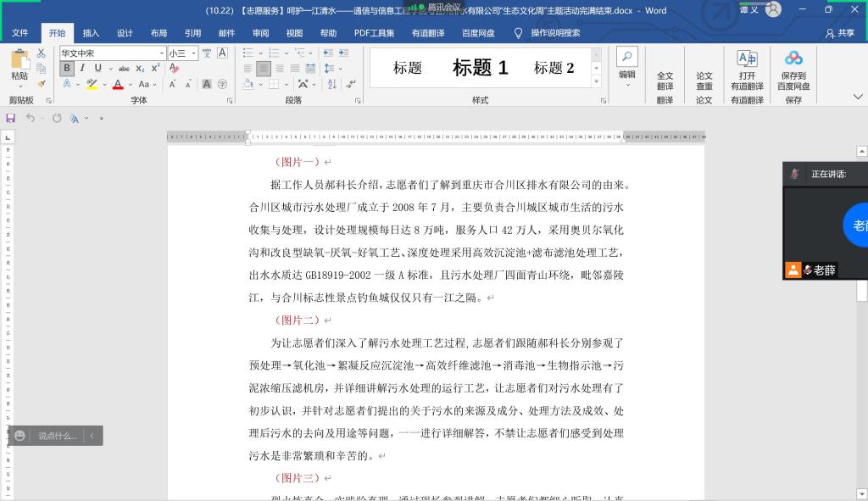The image size is (868, 501).
Task: Click the Undo arrow icon
Action: pos(31,118)
